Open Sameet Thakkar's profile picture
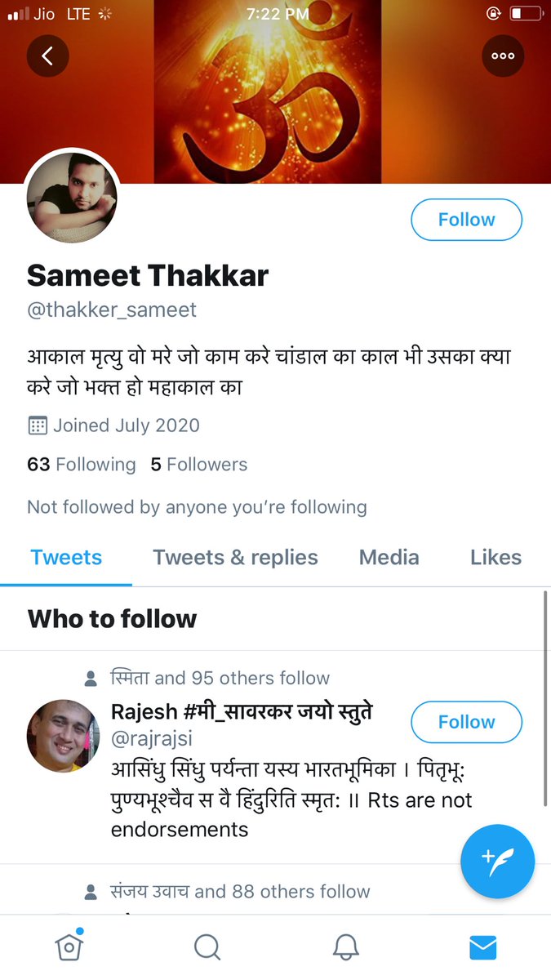 coord(72,197)
